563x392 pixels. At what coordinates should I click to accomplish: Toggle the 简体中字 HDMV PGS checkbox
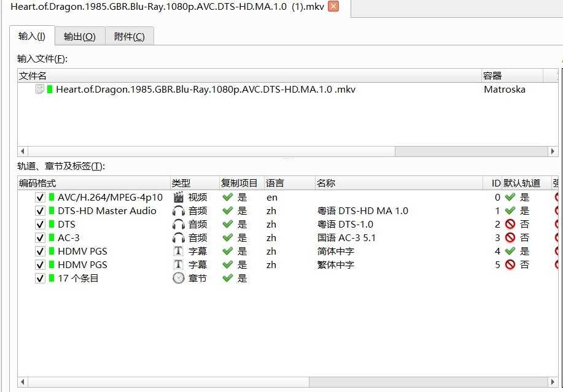(40, 252)
